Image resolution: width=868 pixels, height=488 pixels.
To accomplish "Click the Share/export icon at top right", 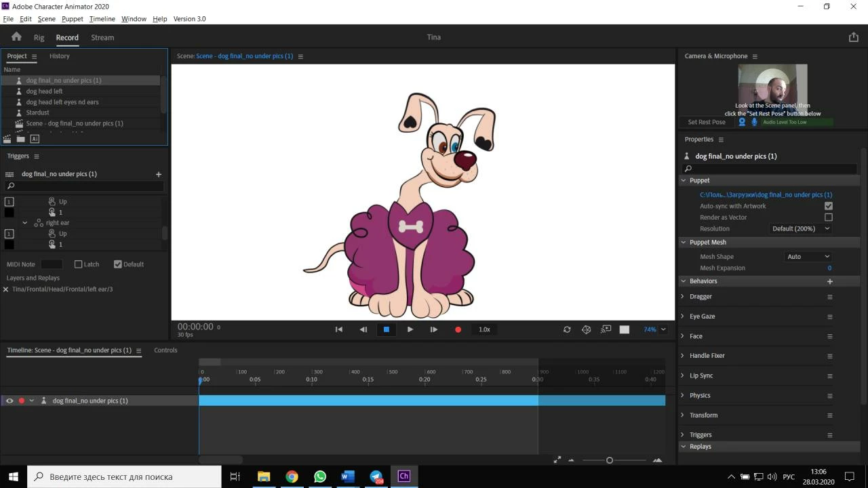I will coord(854,37).
